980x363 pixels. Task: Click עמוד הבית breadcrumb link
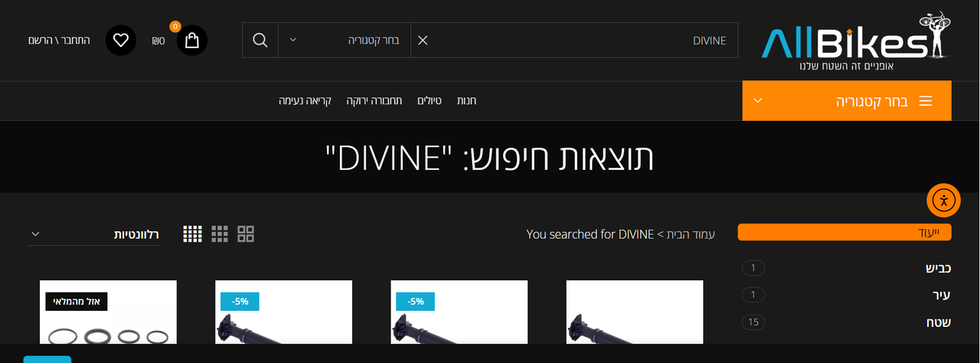pos(691,234)
